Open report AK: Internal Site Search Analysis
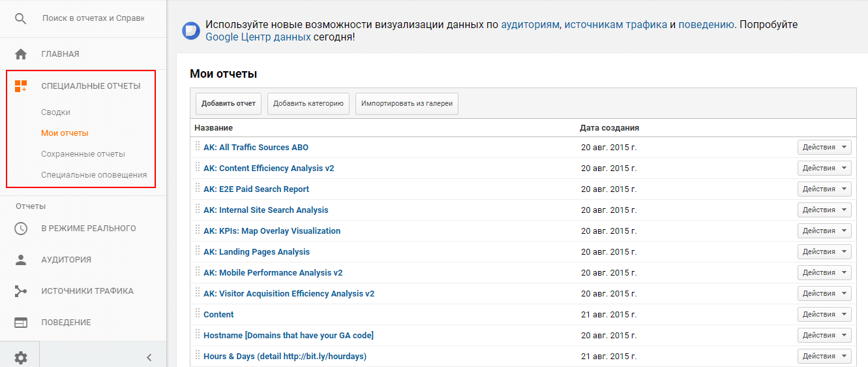The image size is (868, 367). [x=266, y=210]
